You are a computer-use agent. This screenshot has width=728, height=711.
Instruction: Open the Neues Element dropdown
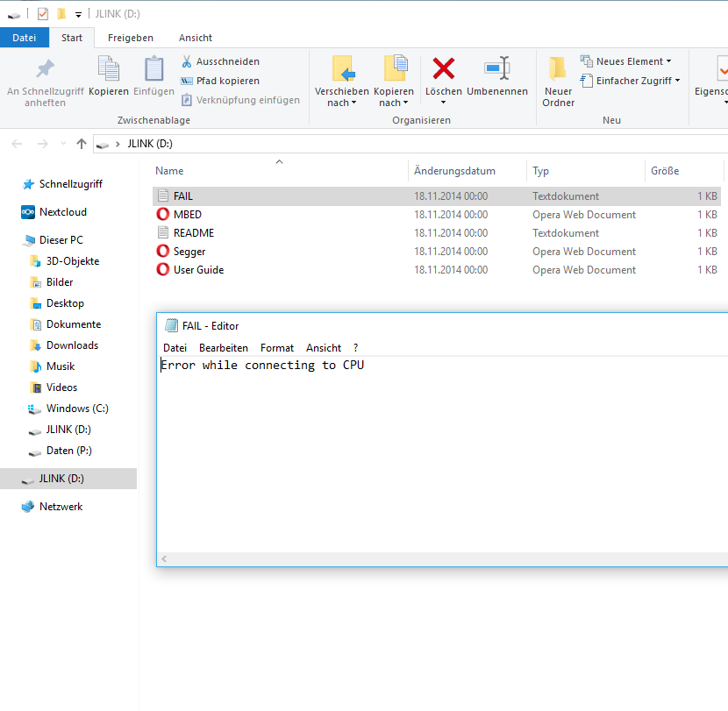pyautogui.click(x=626, y=61)
